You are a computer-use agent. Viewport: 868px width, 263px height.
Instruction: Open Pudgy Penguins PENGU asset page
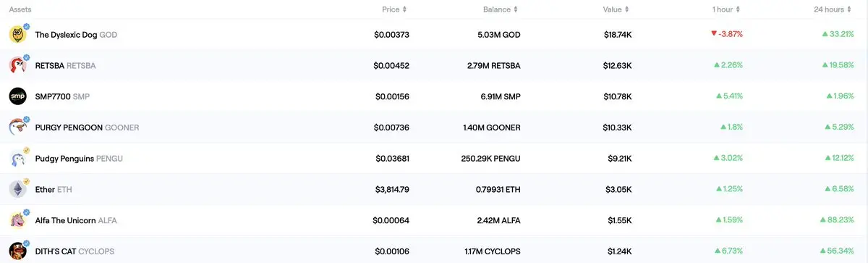pos(79,159)
